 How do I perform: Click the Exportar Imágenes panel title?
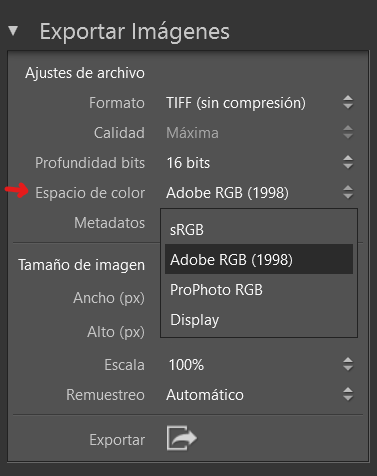pos(135,32)
